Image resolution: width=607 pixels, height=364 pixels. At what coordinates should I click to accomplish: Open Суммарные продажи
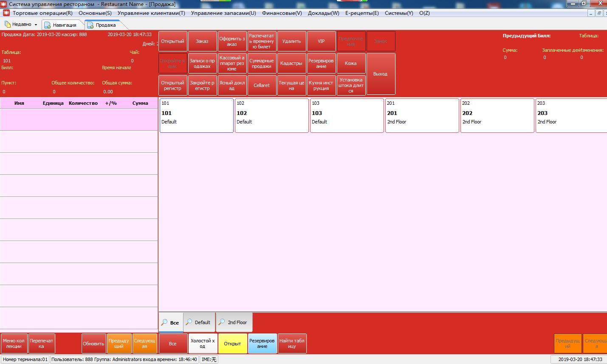click(x=262, y=63)
